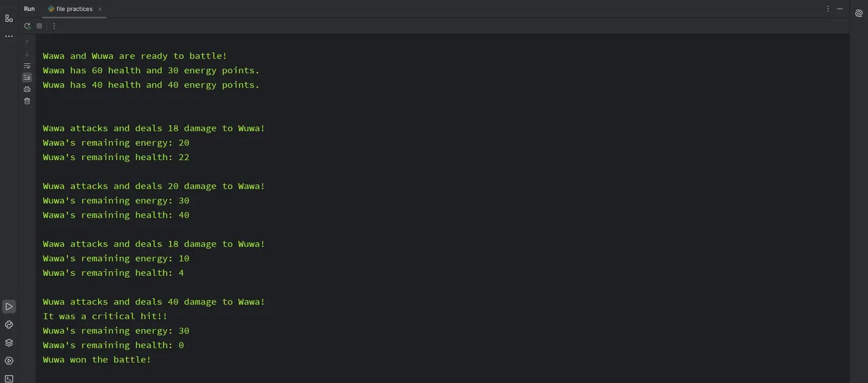Stop the running process

39,26
